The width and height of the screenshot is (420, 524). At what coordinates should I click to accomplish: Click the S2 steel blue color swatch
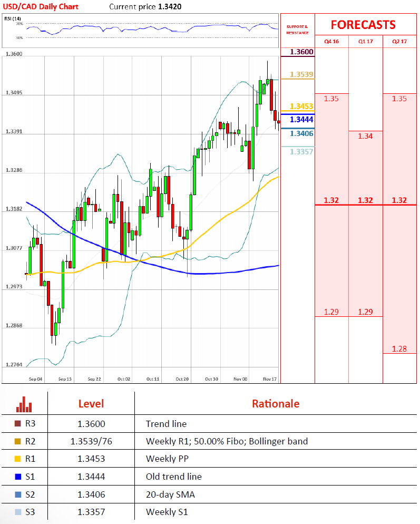(18, 494)
